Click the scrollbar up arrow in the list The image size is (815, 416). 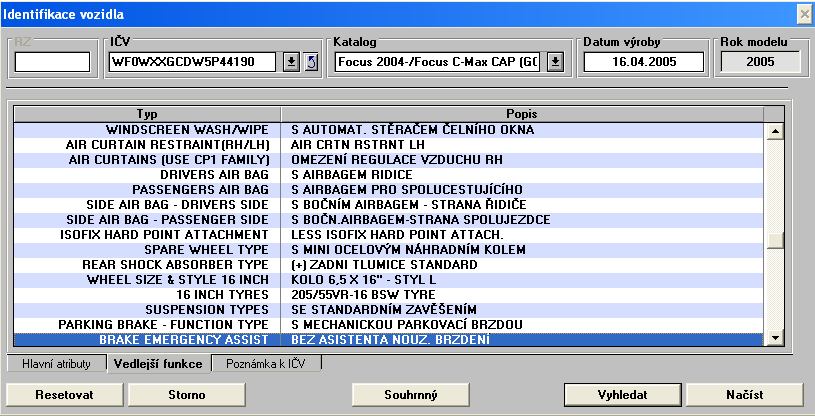(773, 130)
